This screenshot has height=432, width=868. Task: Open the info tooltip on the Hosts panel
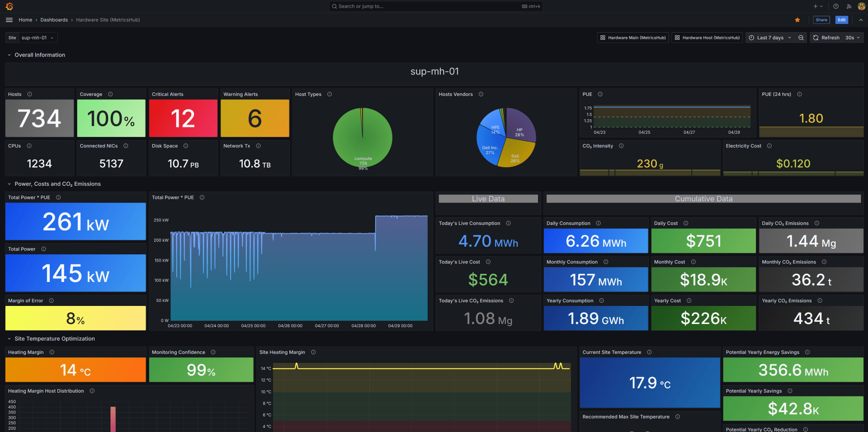click(29, 94)
